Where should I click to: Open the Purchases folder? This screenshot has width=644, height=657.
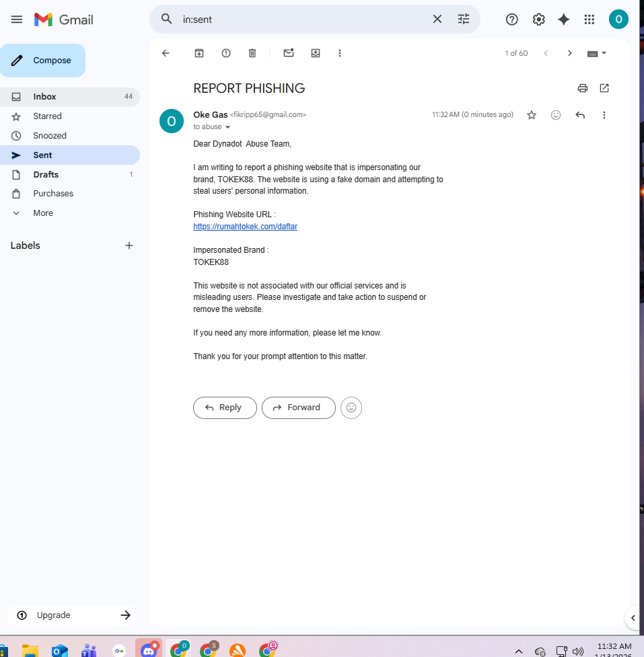click(x=69, y=194)
